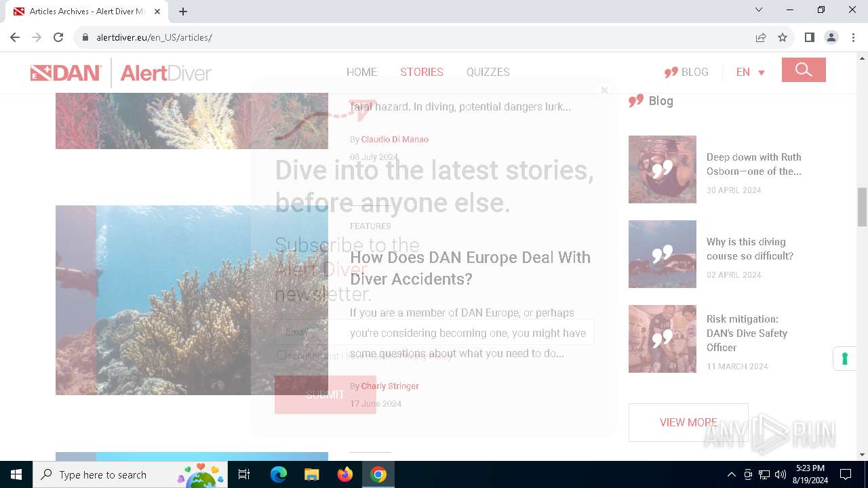
Task: Open blog post Why is this diving course so difficult
Action: [x=750, y=249]
